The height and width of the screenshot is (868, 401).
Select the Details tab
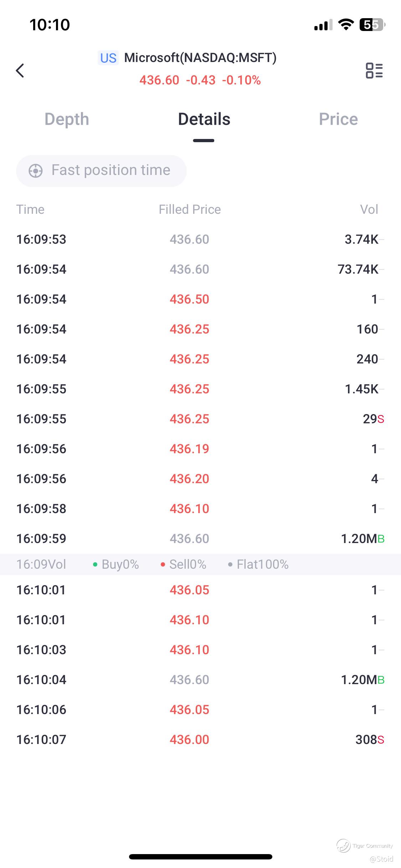204,119
